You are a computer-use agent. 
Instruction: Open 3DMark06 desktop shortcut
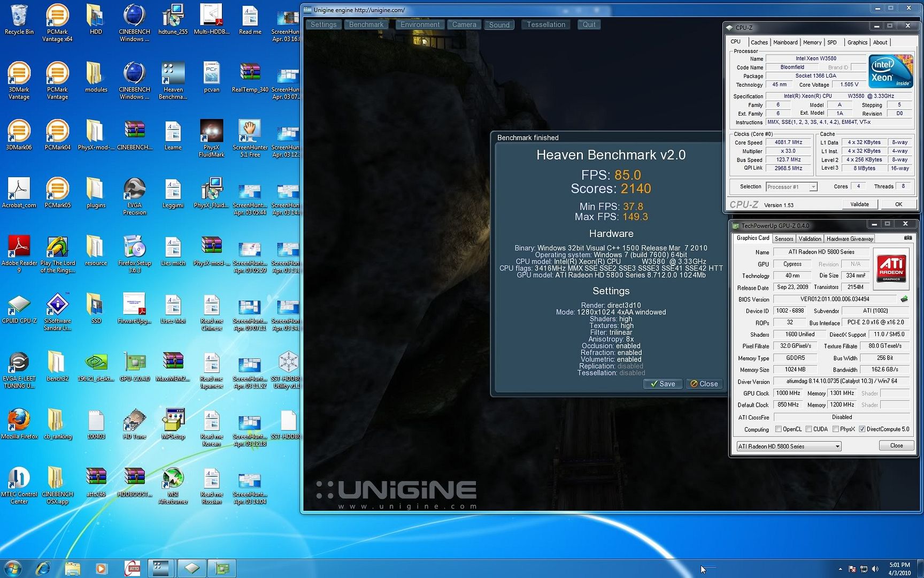pos(19,135)
